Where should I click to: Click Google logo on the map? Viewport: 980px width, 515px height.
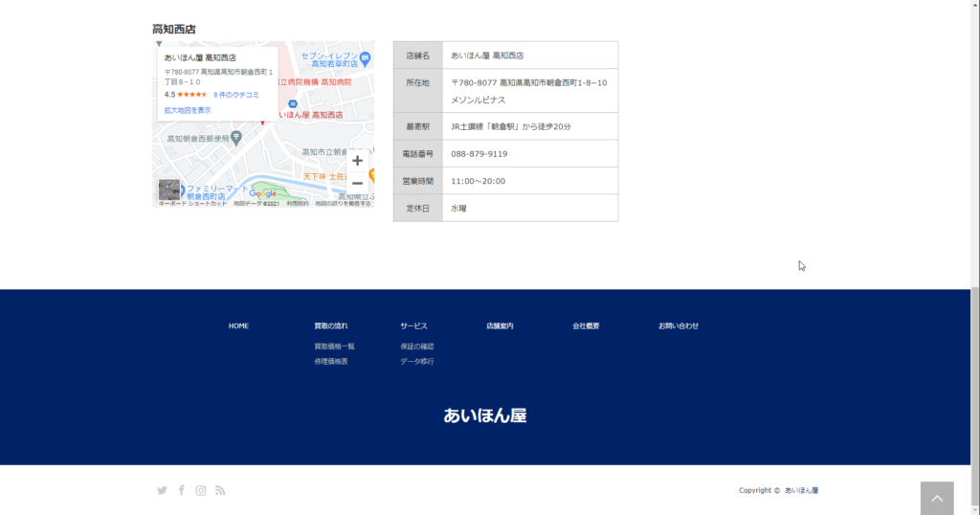(x=263, y=193)
